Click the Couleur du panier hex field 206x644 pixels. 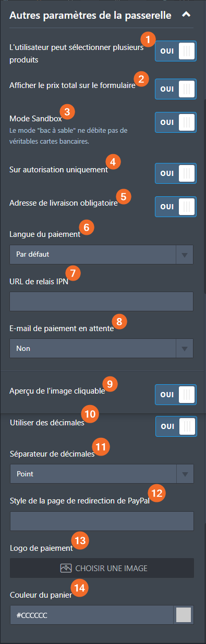pos(91,615)
